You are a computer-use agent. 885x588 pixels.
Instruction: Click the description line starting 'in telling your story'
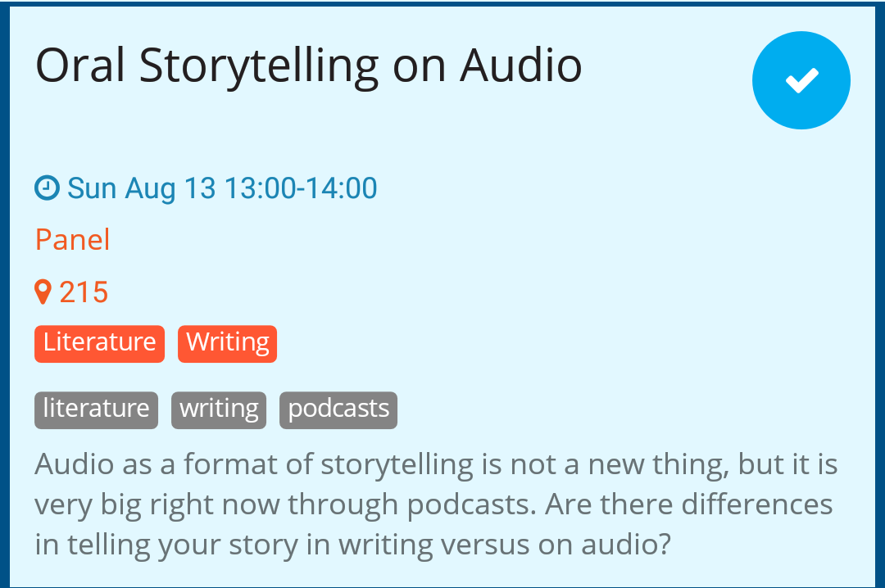pyautogui.click(x=352, y=545)
